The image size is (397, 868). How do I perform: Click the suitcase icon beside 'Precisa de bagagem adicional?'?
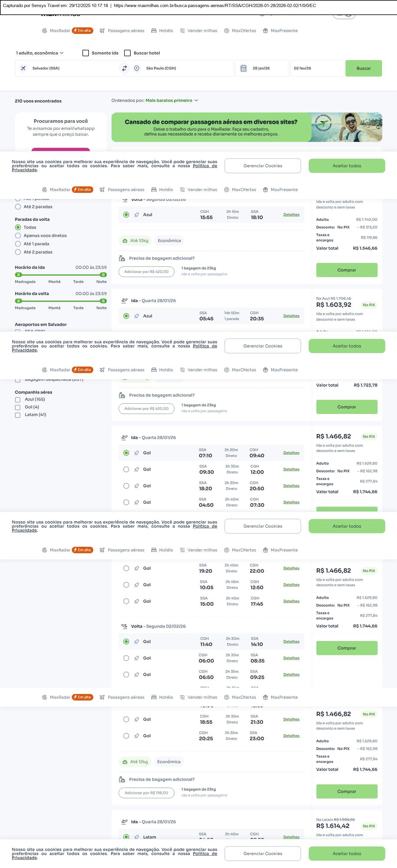click(x=122, y=259)
